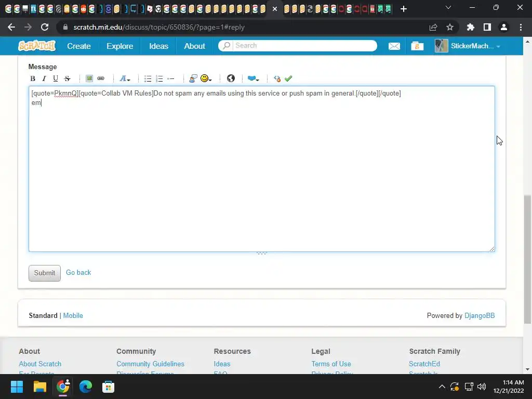This screenshot has width=532, height=399.
Task: Insert a quote using speech-bubble icon
Action: point(193,78)
